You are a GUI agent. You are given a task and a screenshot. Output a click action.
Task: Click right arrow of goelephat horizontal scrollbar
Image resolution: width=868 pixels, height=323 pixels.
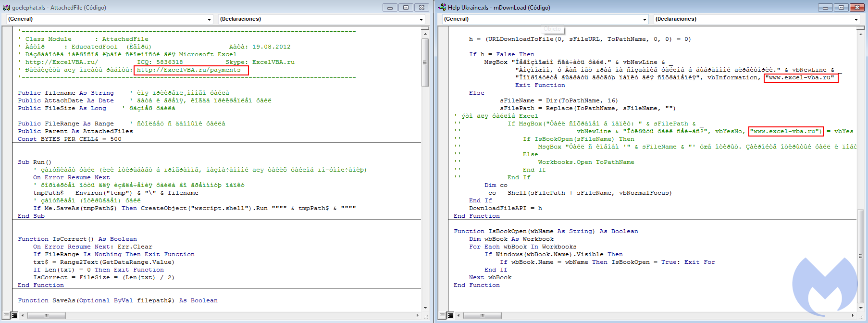[x=417, y=315]
